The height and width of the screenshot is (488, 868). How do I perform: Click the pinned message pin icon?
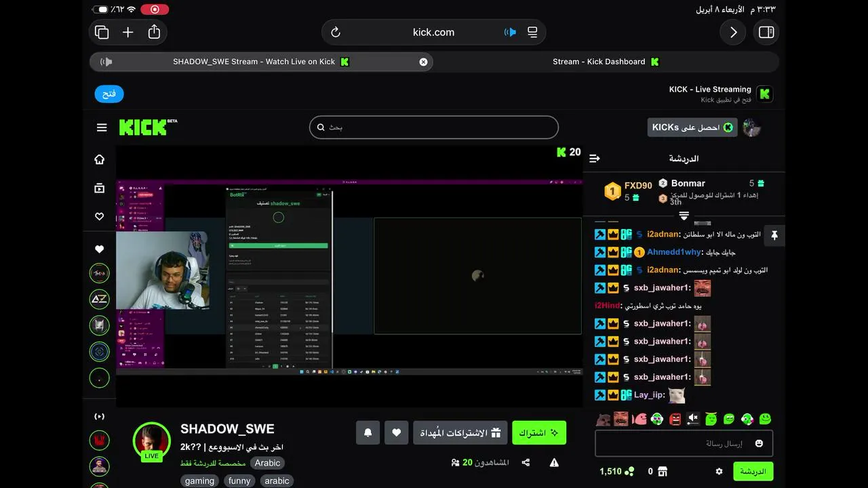774,235
